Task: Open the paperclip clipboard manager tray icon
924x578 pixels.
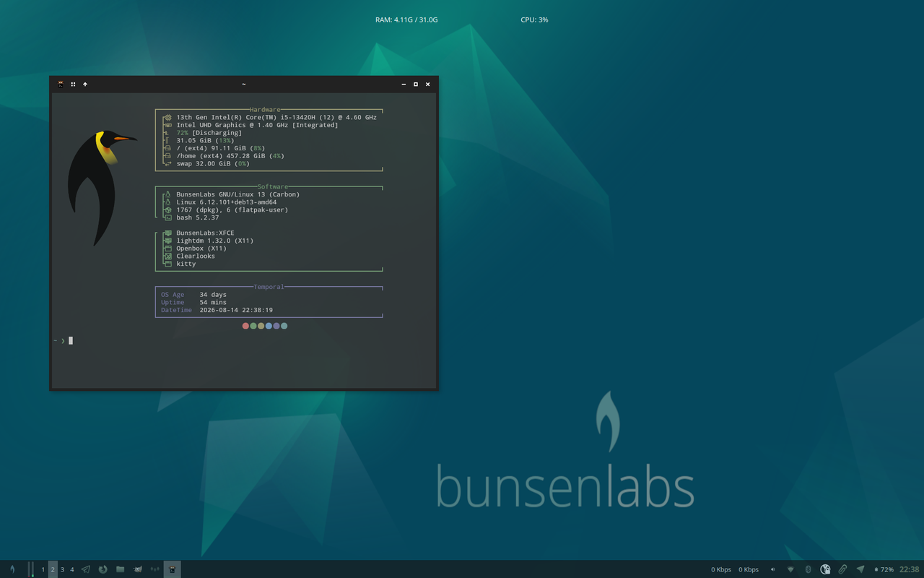Action: tap(842, 569)
